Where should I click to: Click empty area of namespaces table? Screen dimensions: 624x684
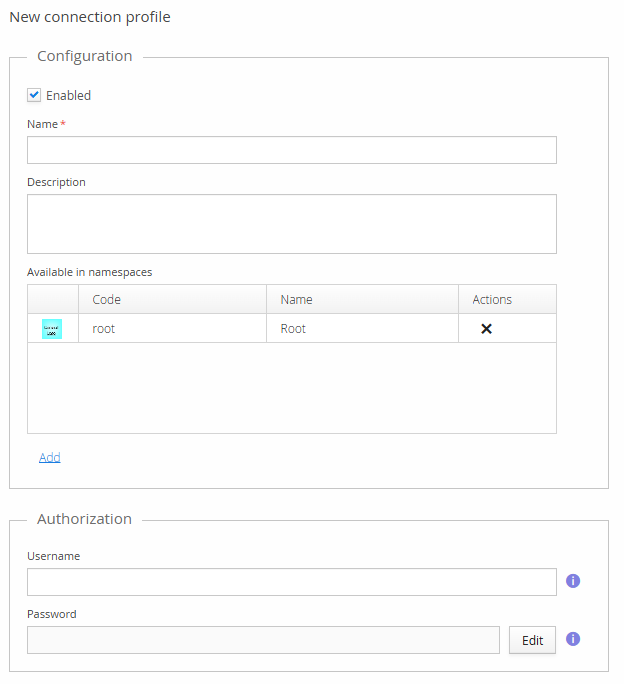point(291,388)
